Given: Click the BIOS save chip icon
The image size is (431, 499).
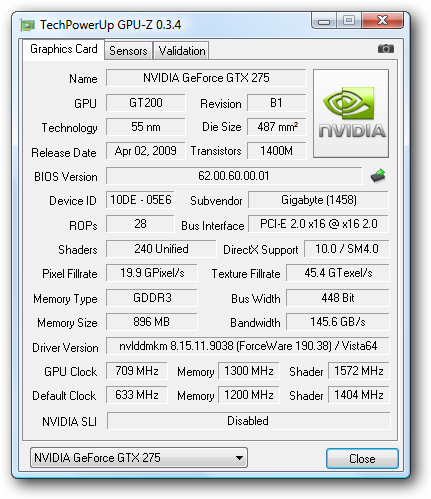Looking at the screenshot, I should (x=378, y=176).
